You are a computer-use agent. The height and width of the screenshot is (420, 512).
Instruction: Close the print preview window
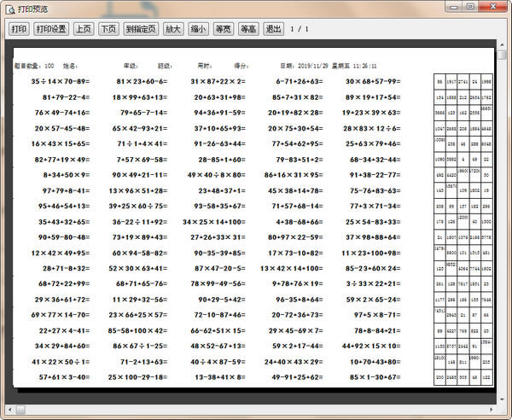pyautogui.click(x=492, y=6)
